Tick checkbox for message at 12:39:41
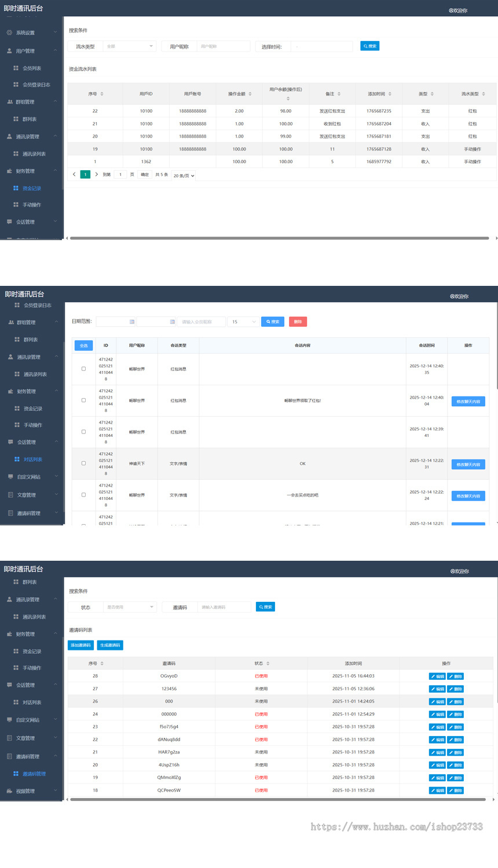The height and width of the screenshot is (868, 498). (83, 432)
